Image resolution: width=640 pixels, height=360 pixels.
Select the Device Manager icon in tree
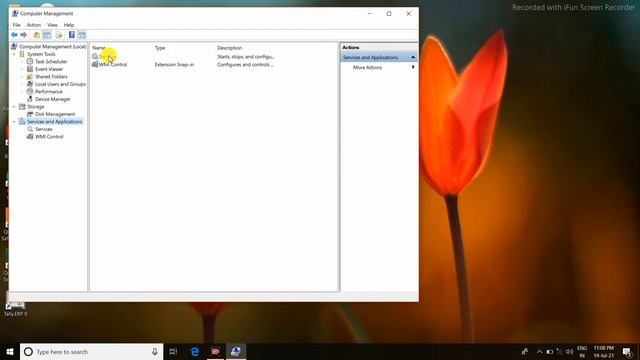tap(30, 99)
